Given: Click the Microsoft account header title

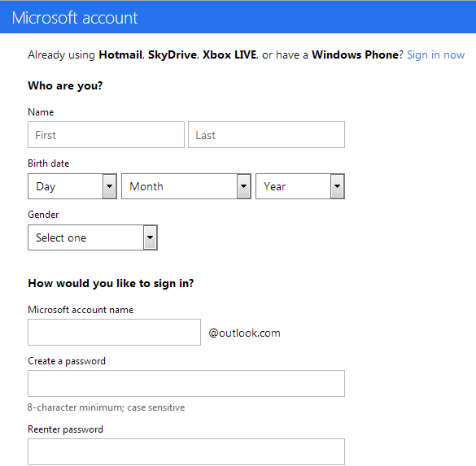Looking at the screenshot, I should (x=75, y=18).
